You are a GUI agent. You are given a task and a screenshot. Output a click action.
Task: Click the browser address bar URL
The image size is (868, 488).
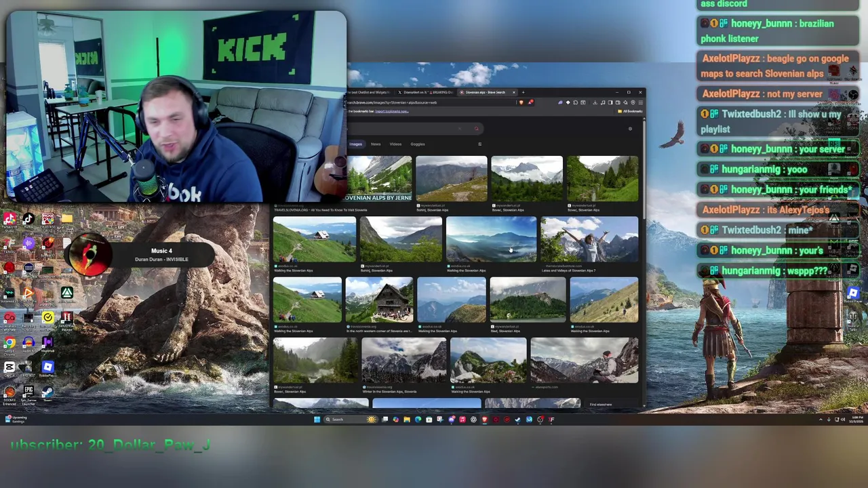pyautogui.click(x=393, y=102)
